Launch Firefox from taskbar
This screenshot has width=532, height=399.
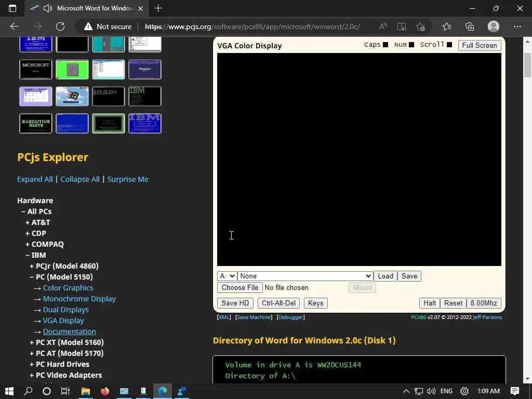pyautogui.click(x=105, y=391)
